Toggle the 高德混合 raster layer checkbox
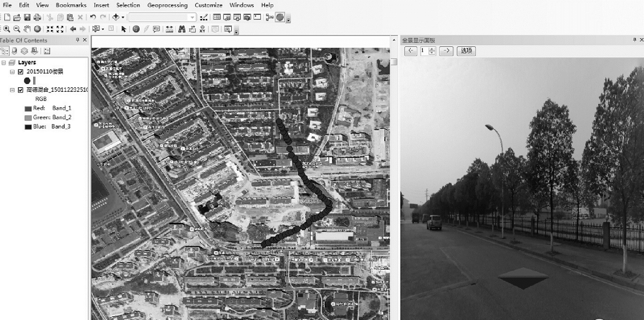Viewport: 644px width, 320px height. [x=20, y=90]
